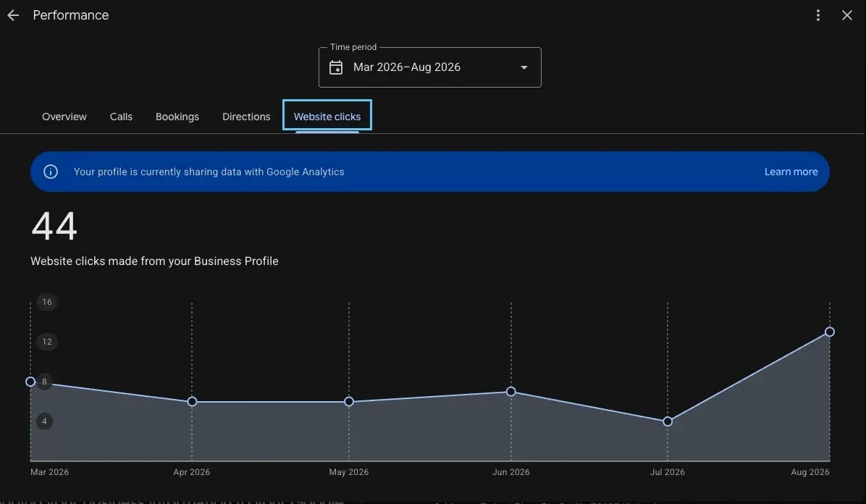Click the 12 y-axis label
The width and height of the screenshot is (866, 504).
point(47,342)
